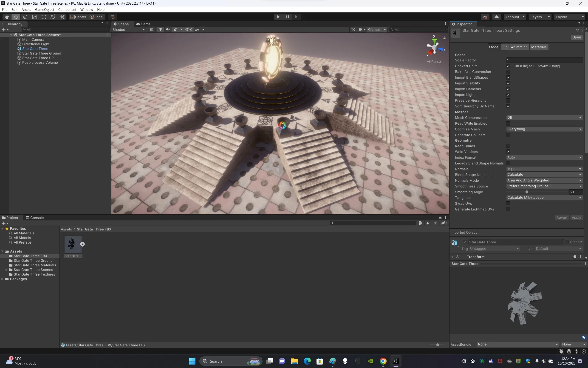Click the Revert button
This screenshot has height=368, width=588.
coord(562,218)
